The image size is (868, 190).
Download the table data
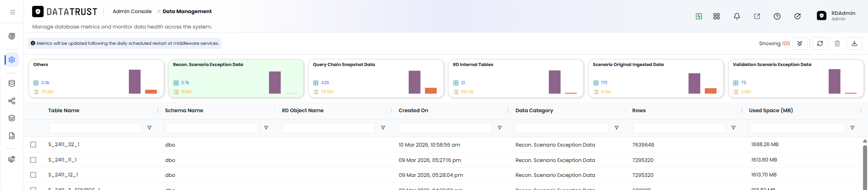tap(854, 43)
